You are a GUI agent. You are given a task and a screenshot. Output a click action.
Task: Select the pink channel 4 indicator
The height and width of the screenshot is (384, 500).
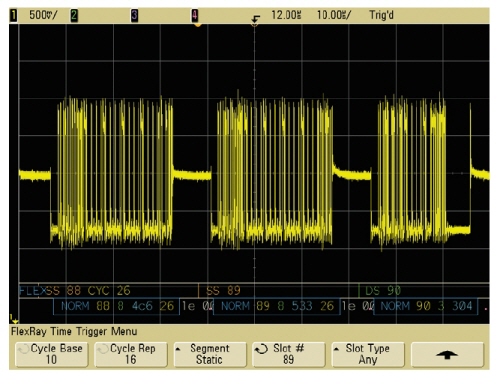[x=195, y=15]
